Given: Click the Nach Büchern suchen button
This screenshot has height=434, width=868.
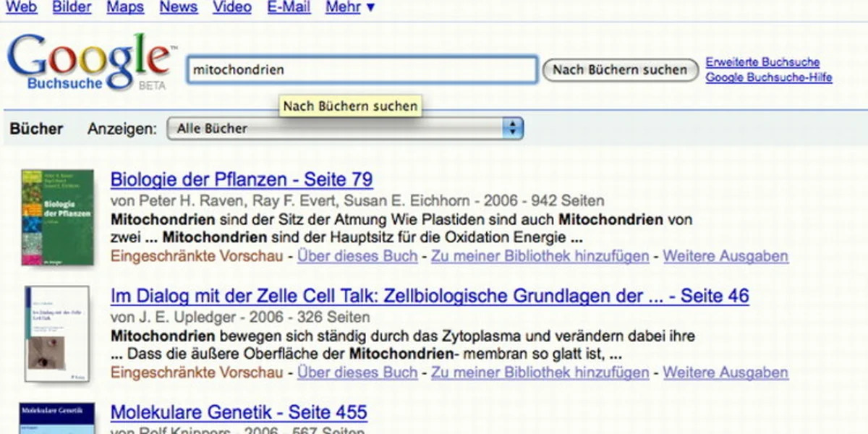Looking at the screenshot, I should pyautogui.click(x=620, y=70).
